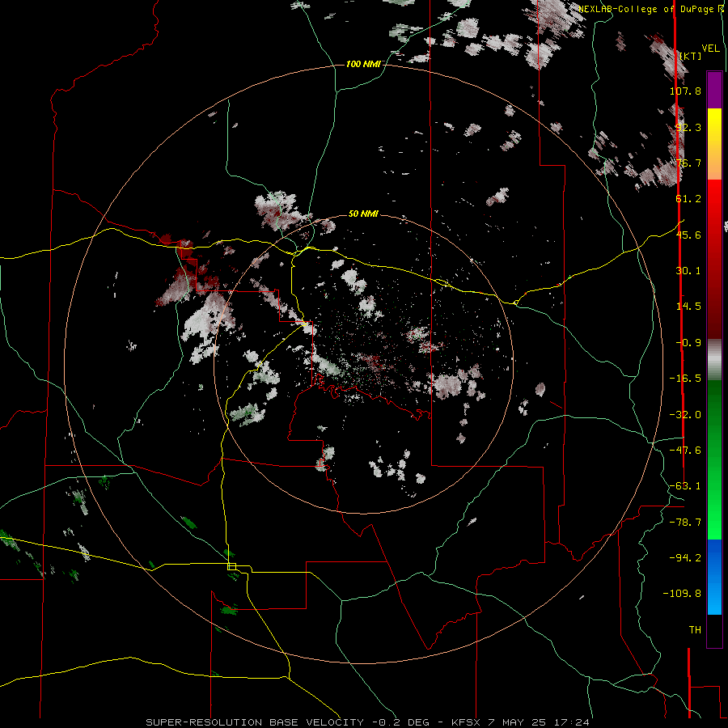The image size is (728, 728).
Task: Select the -0.9 velocity scale value
Action: (x=688, y=343)
